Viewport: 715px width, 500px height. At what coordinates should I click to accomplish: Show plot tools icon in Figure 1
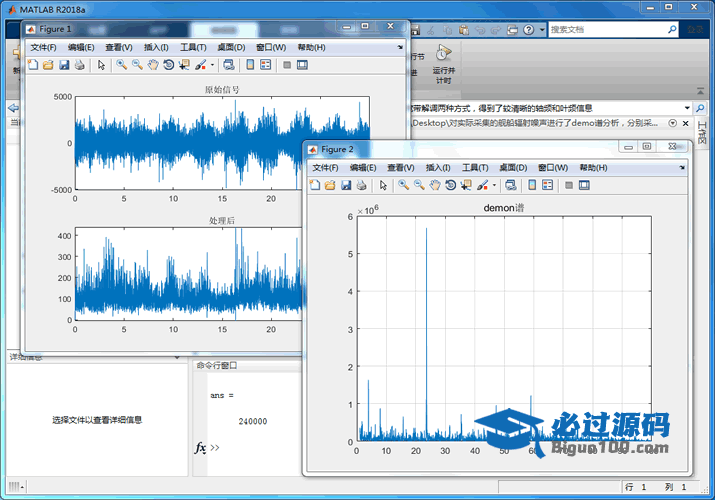pos(302,65)
